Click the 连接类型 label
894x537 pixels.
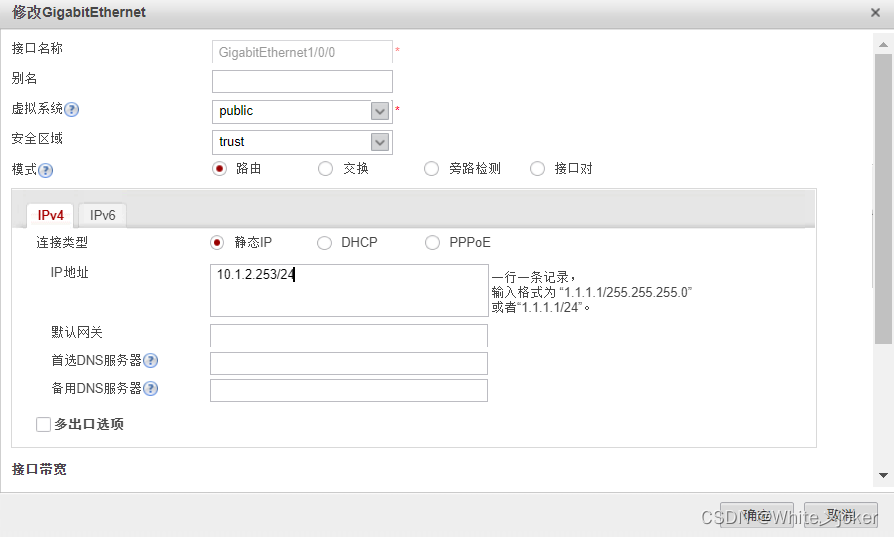tap(62, 243)
